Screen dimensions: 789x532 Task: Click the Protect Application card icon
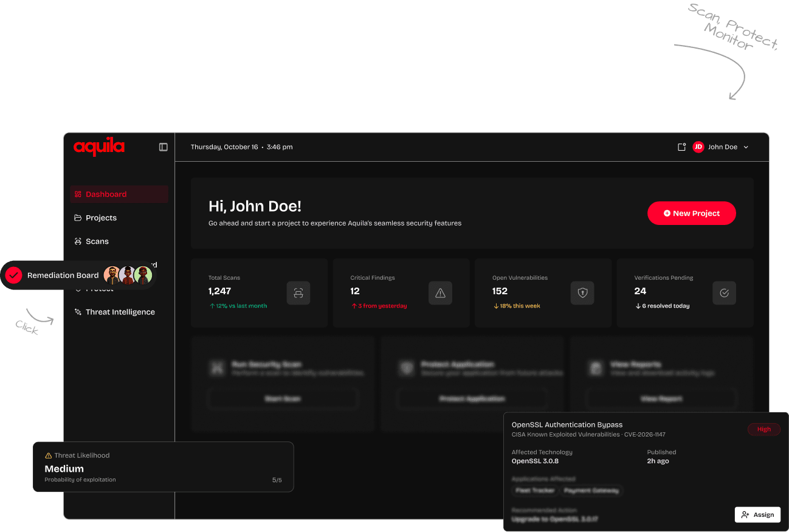click(406, 368)
